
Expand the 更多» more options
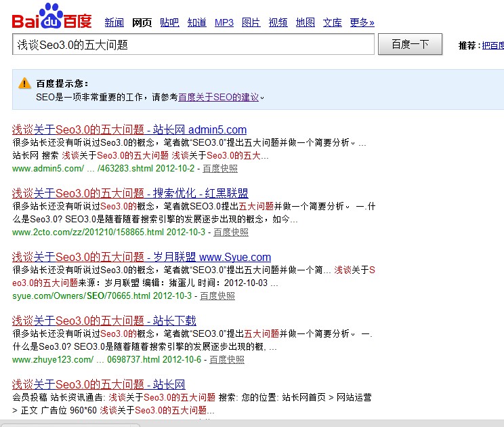click(x=362, y=22)
